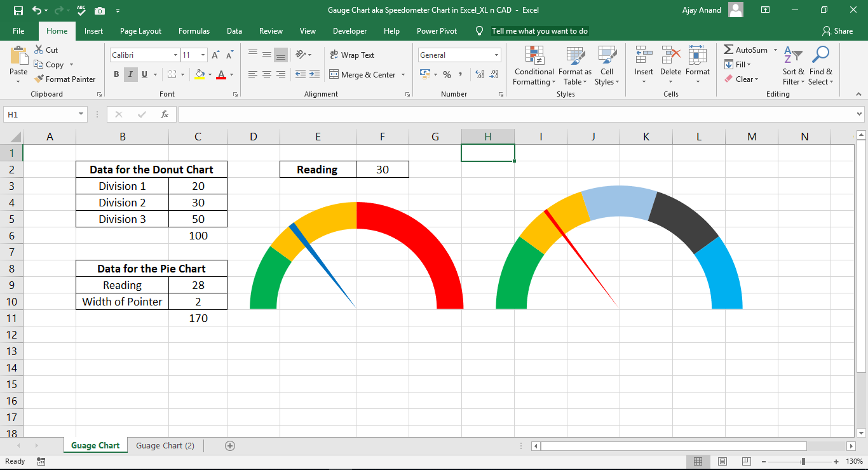Switch to the Formulas tab
Image resolution: width=868 pixels, height=470 pixels.
194,30
